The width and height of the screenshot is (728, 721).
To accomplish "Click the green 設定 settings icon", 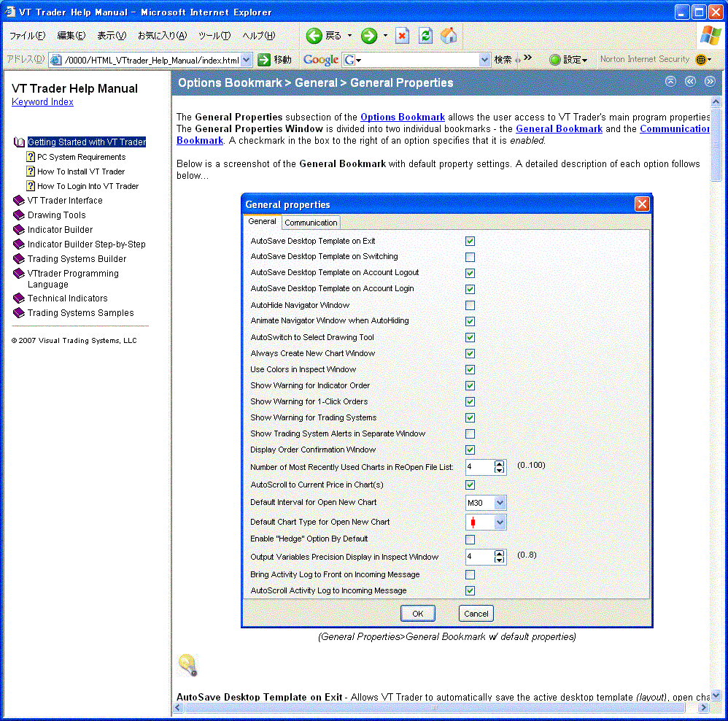I will tap(554, 59).
